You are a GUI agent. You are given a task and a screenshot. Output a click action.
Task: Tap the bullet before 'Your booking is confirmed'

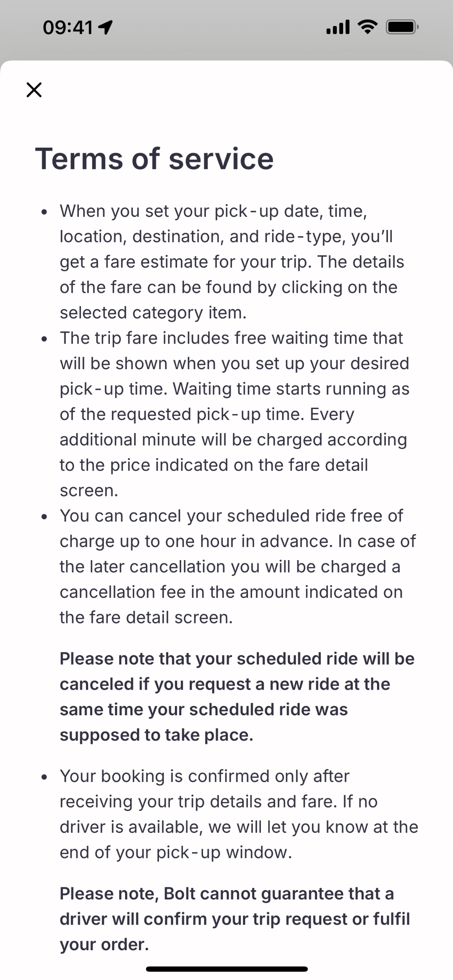pyautogui.click(x=44, y=777)
